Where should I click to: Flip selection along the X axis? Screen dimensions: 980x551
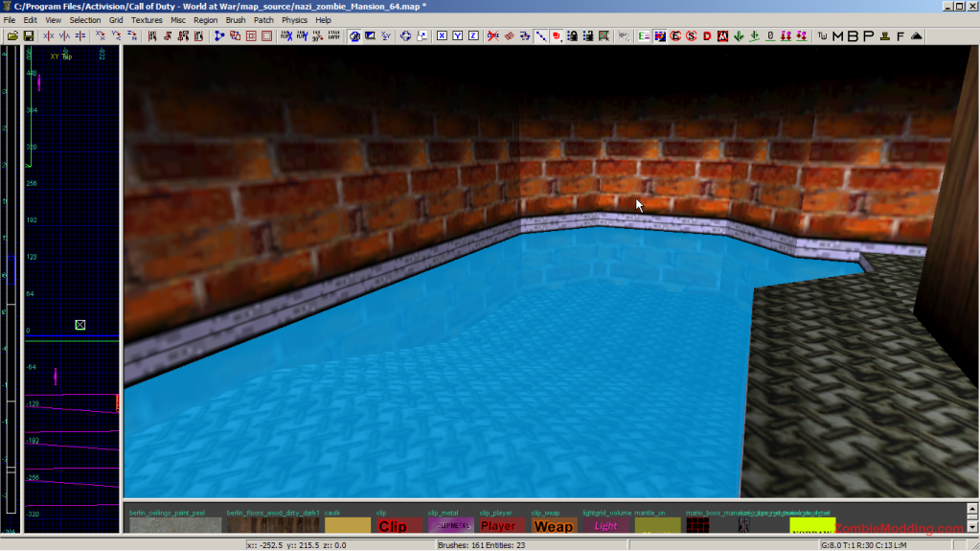(x=48, y=36)
